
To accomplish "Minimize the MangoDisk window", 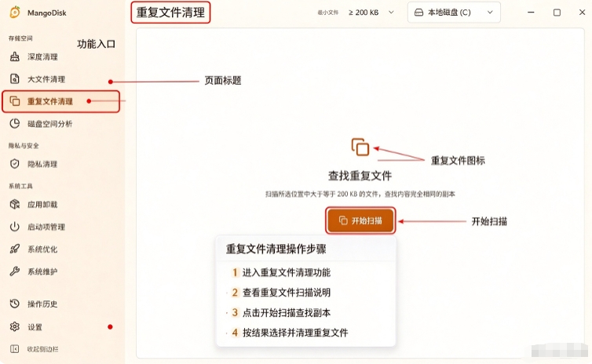I will point(531,13).
